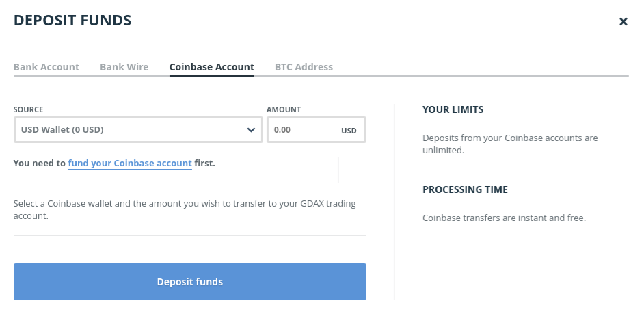644x327 pixels.
Task: Click the YOUR LIMITS heading
Action: [453, 109]
